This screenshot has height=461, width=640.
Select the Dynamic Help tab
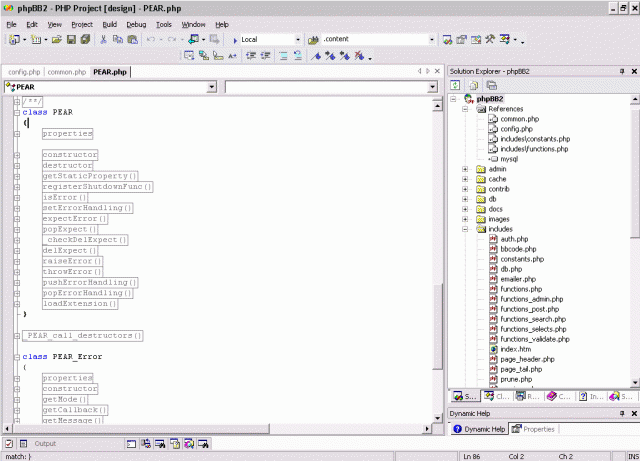click(480, 429)
